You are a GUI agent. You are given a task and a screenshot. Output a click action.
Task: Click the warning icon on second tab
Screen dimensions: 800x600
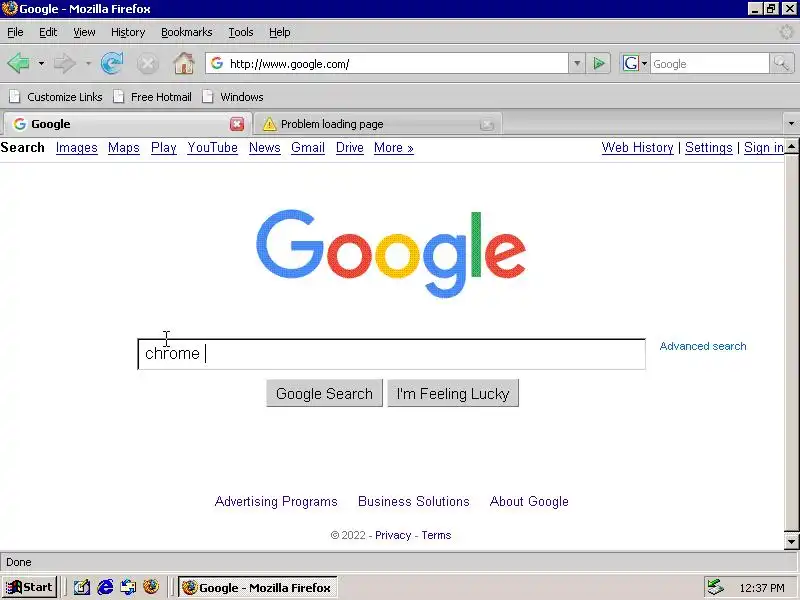point(269,124)
